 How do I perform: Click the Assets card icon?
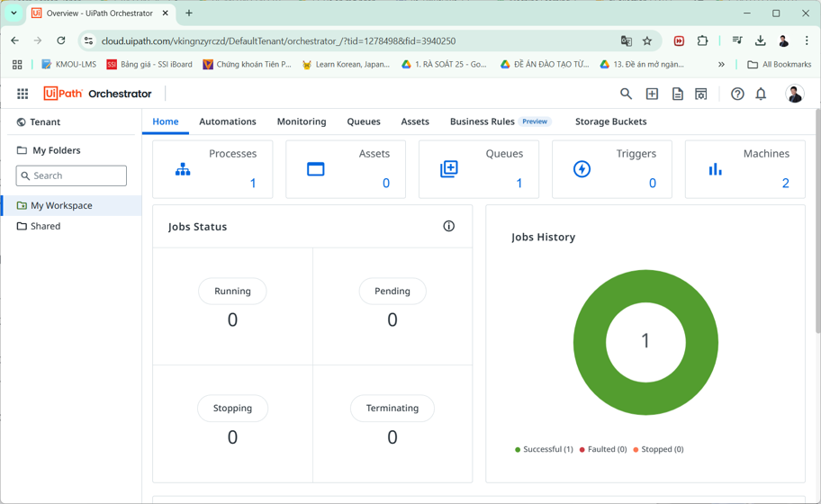[x=316, y=169]
